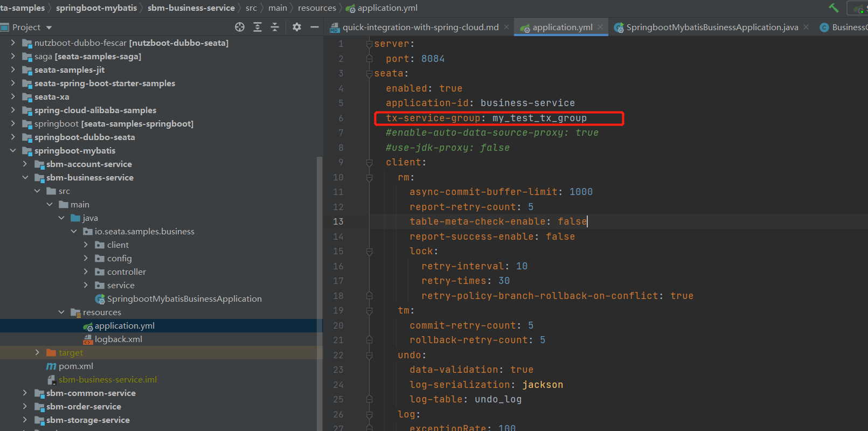Click the Expand All icon in Project panel
The image size is (868, 431).
258,27
